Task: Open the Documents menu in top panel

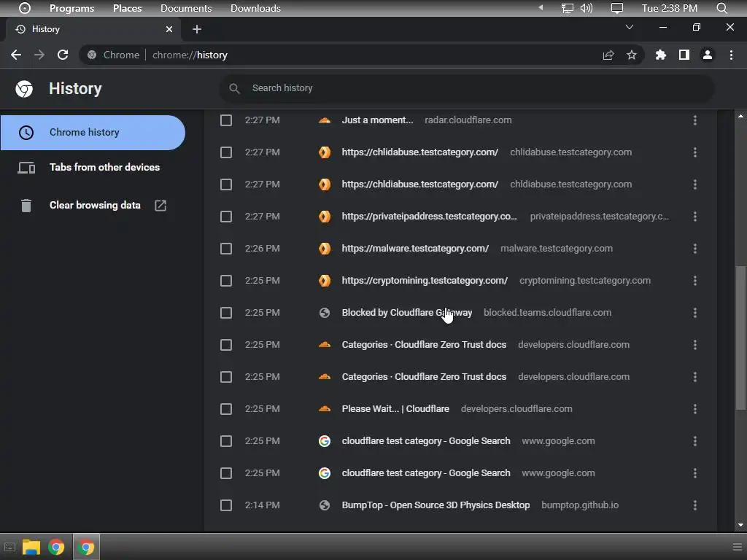Action: click(186, 8)
